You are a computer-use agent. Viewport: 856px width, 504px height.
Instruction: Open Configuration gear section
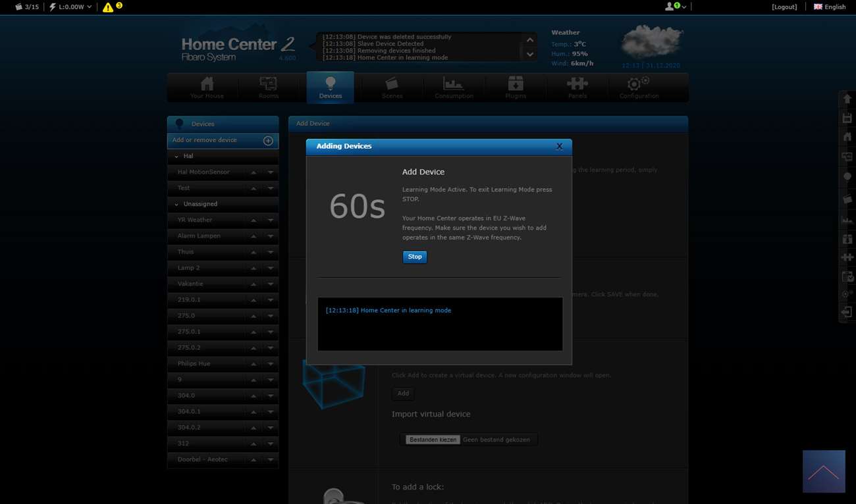[639, 88]
